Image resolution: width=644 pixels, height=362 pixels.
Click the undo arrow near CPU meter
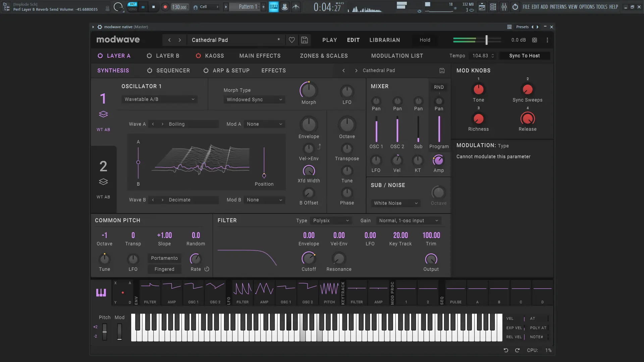click(x=506, y=350)
